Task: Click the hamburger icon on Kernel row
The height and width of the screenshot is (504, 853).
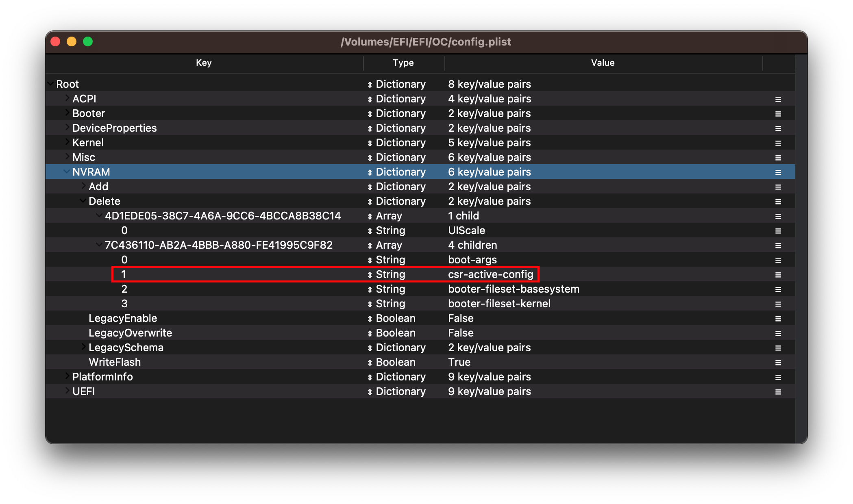Action: point(778,143)
